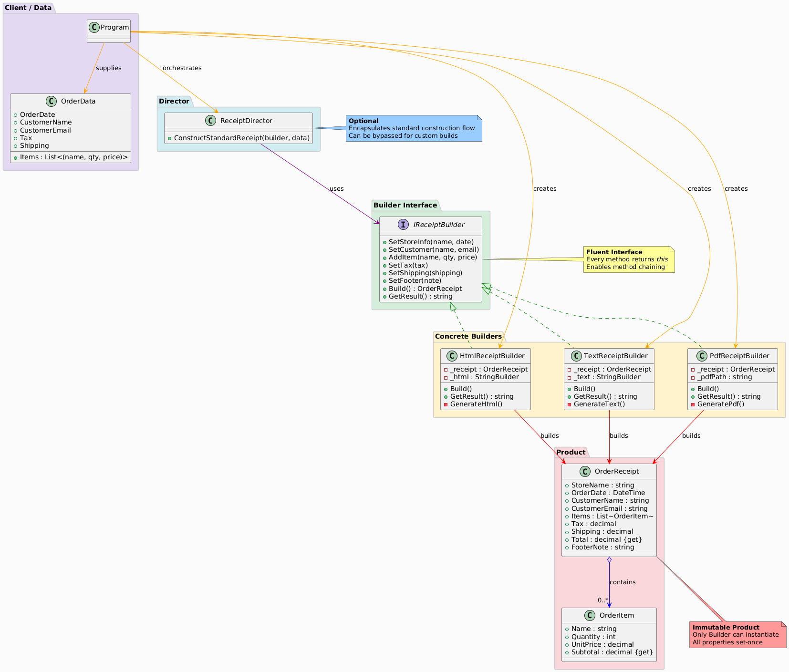Image resolution: width=789 pixels, height=672 pixels.
Task: Click the "contains" relationship label
Action: (623, 582)
